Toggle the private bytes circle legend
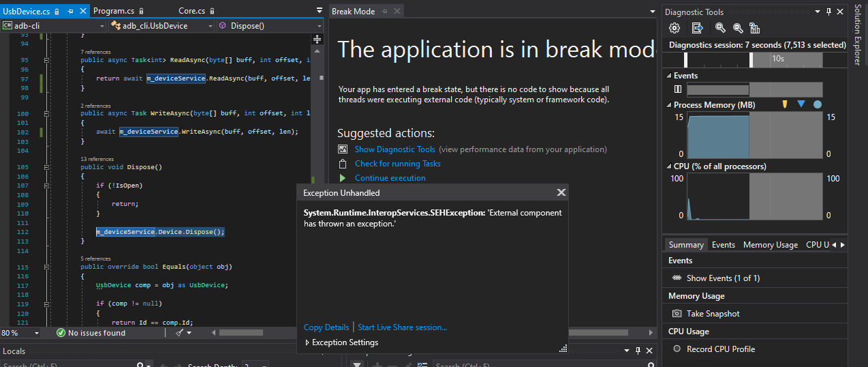868x367 pixels. coord(818,104)
